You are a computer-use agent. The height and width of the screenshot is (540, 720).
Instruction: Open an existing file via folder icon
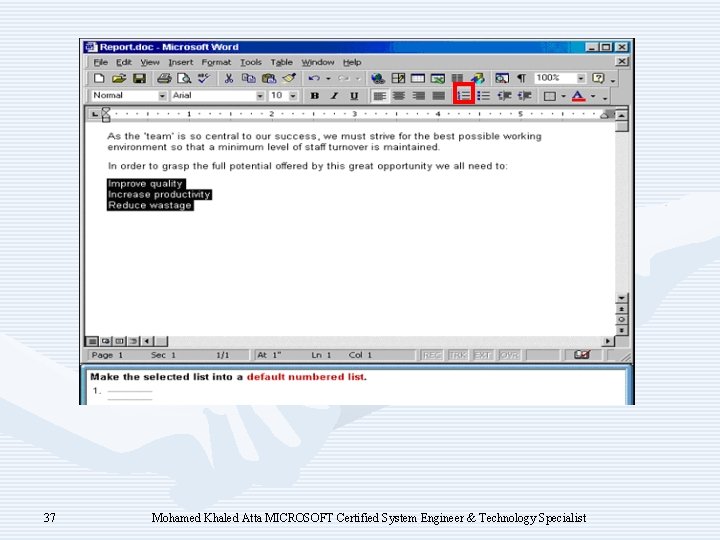pos(119,79)
